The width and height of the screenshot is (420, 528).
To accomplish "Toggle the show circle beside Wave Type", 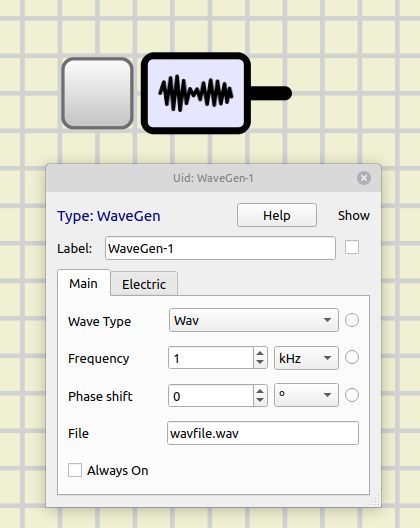I will click(x=352, y=320).
